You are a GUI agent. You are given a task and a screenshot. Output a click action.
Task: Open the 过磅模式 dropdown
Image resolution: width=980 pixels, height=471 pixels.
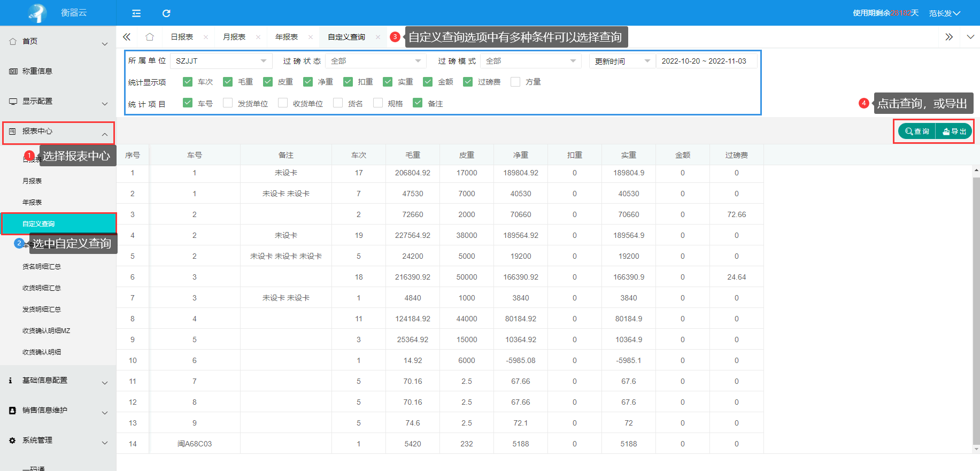531,61
